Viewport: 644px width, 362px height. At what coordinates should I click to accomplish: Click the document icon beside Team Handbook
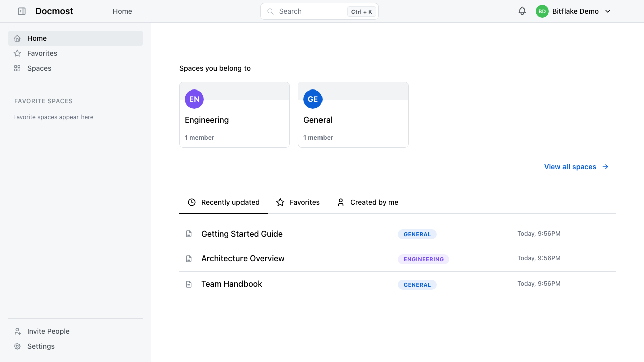(x=189, y=284)
